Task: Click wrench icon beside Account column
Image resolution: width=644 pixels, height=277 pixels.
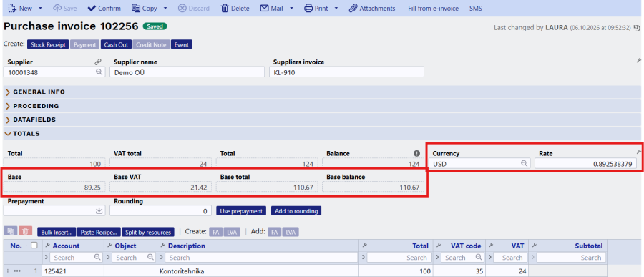Action: pos(47,246)
